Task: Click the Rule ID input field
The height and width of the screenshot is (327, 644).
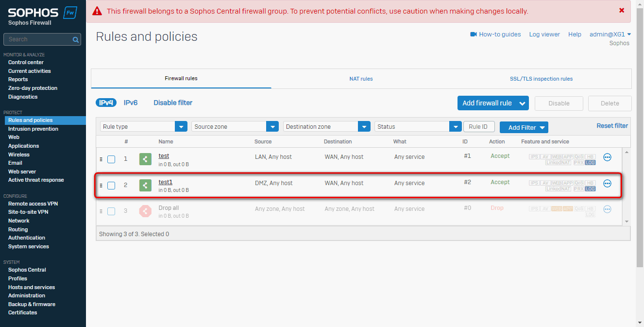Action: click(479, 127)
